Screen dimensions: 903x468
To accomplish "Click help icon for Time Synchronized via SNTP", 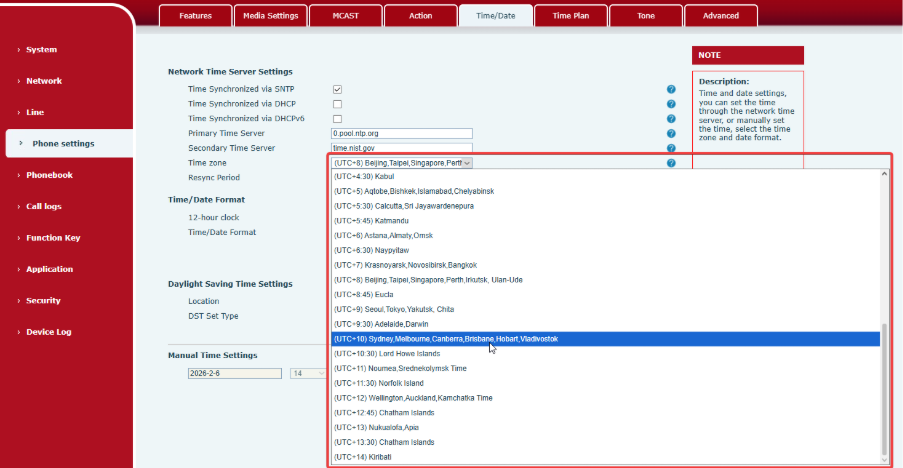I will 671,90.
